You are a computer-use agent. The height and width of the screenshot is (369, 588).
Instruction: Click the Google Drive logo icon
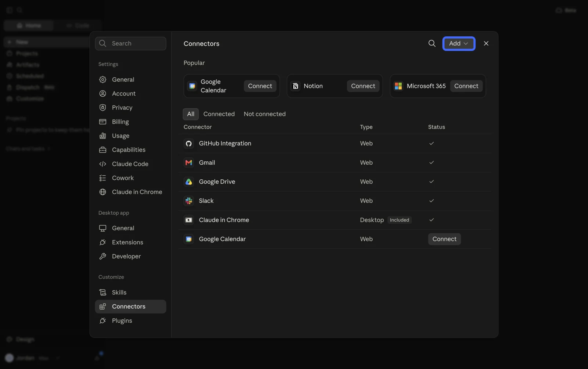(x=189, y=182)
